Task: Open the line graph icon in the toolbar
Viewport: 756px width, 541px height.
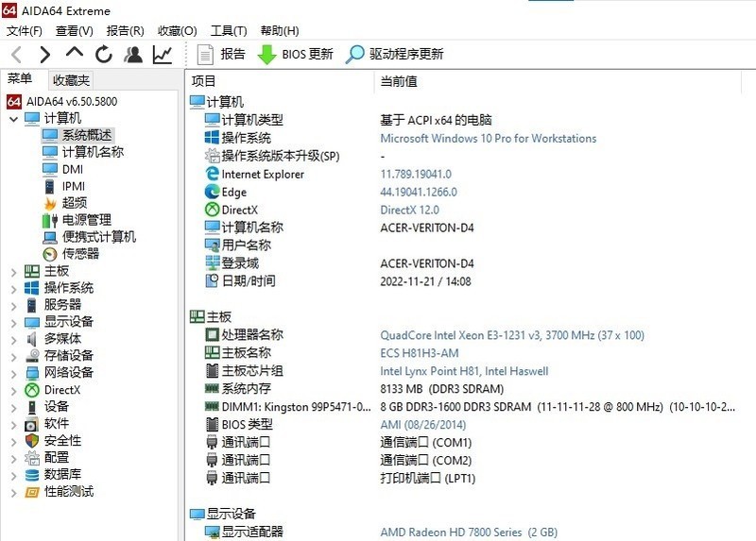Action: click(163, 55)
